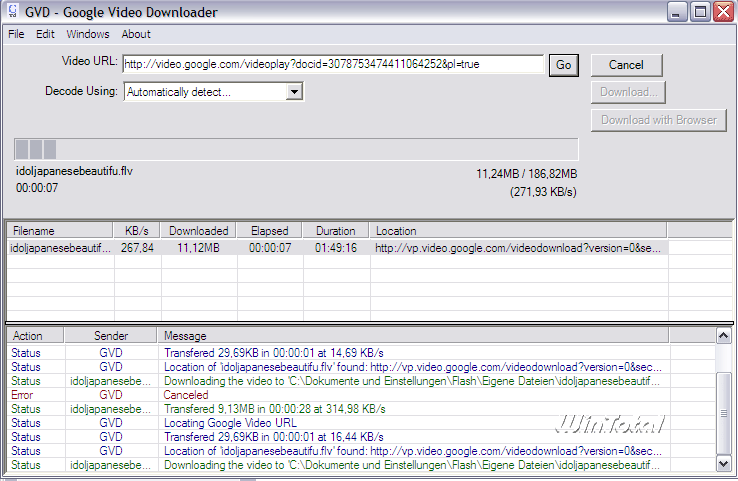Cancel the current download
Viewport: 738px width, 481px height.
tap(626, 65)
